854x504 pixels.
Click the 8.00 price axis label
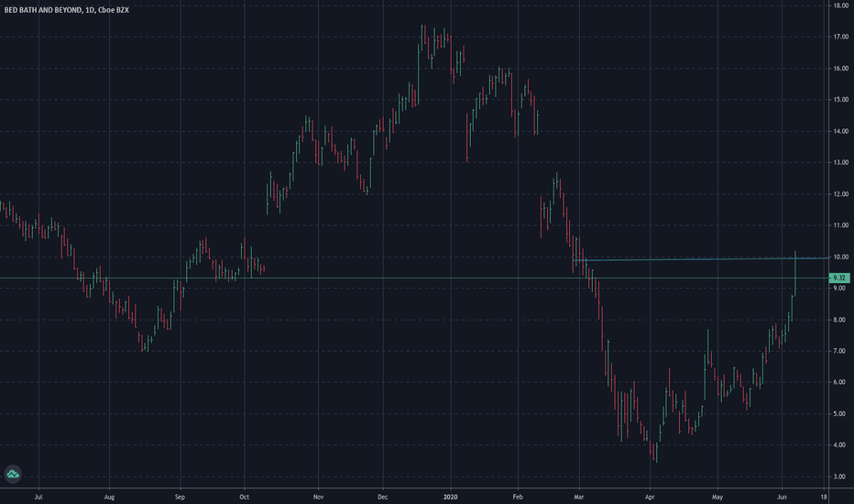pos(840,320)
